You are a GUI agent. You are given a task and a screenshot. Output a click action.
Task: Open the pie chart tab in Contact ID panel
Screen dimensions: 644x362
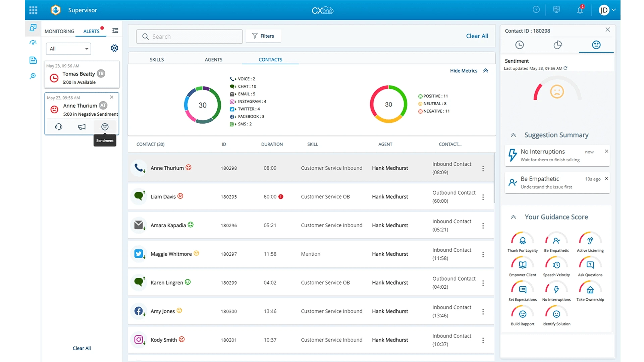(558, 45)
